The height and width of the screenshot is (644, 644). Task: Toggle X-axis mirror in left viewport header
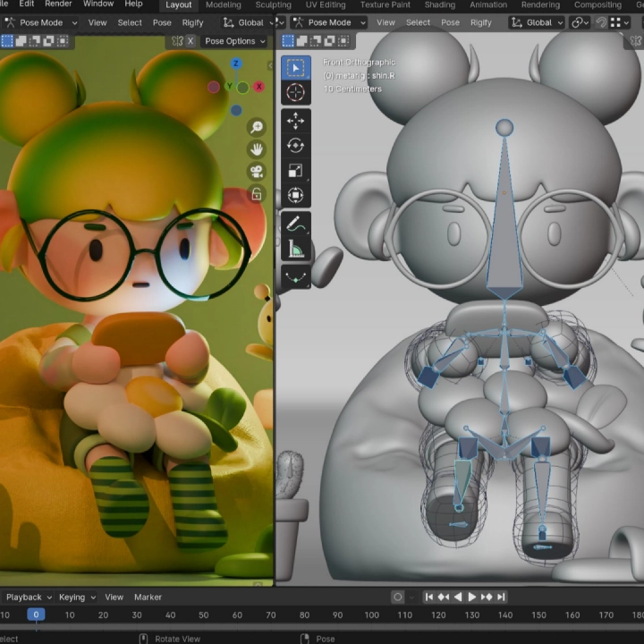click(191, 41)
